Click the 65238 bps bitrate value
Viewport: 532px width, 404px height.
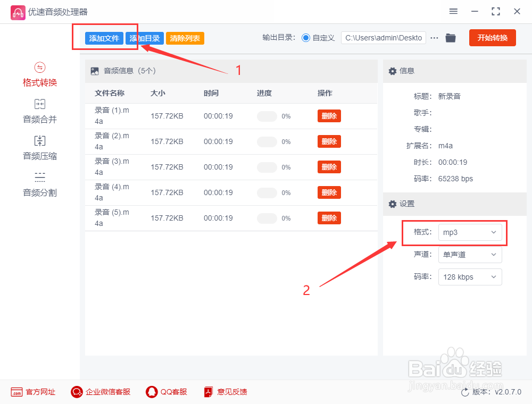[455, 179]
